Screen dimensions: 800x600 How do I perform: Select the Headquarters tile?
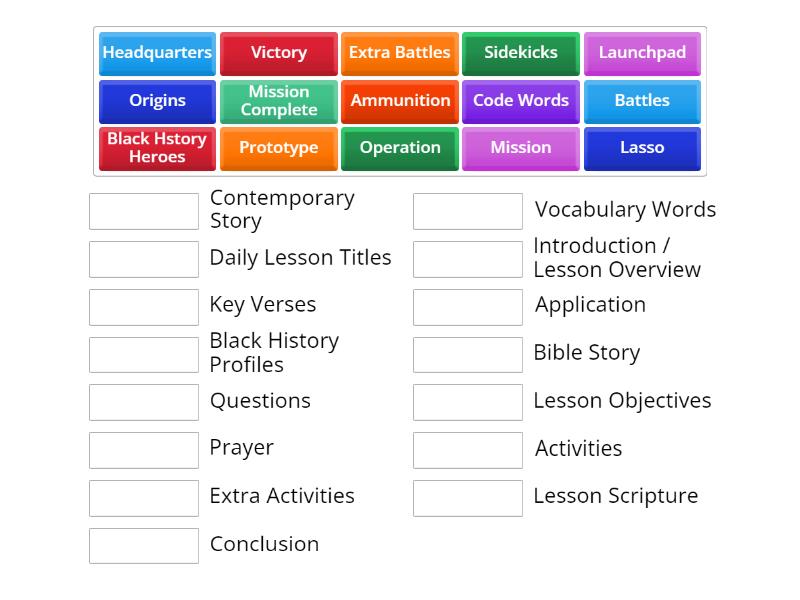(x=157, y=53)
